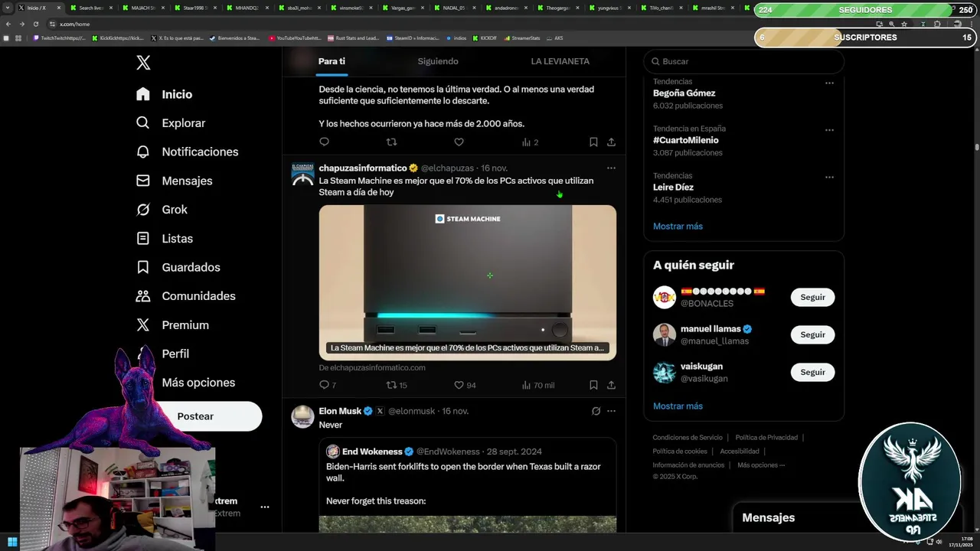Open Accesibilidad footer link
The width and height of the screenshot is (980, 551).
coord(740,452)
